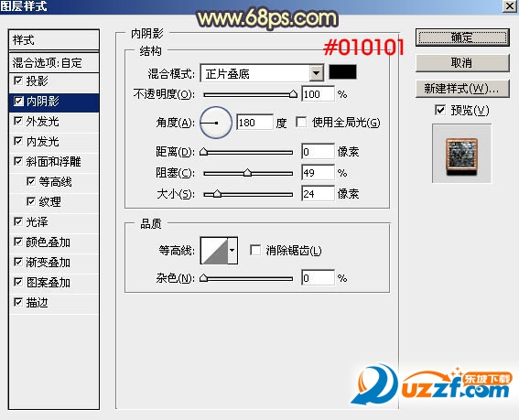Viewport: 519px width, 420px height.
Task: Uncheck the 等高线 contour sub-item checkbox
Action: pyautogui.click(x=31, y=181)
